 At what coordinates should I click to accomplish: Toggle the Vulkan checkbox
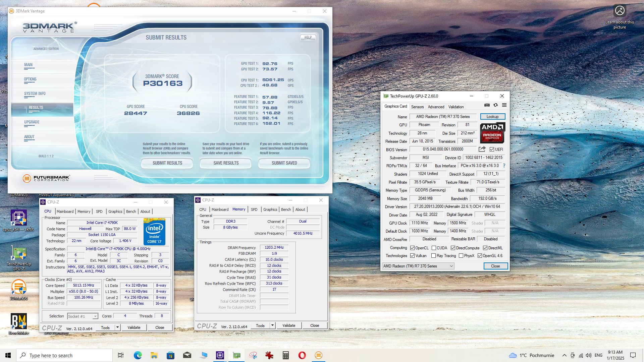[x=413, y=256]
